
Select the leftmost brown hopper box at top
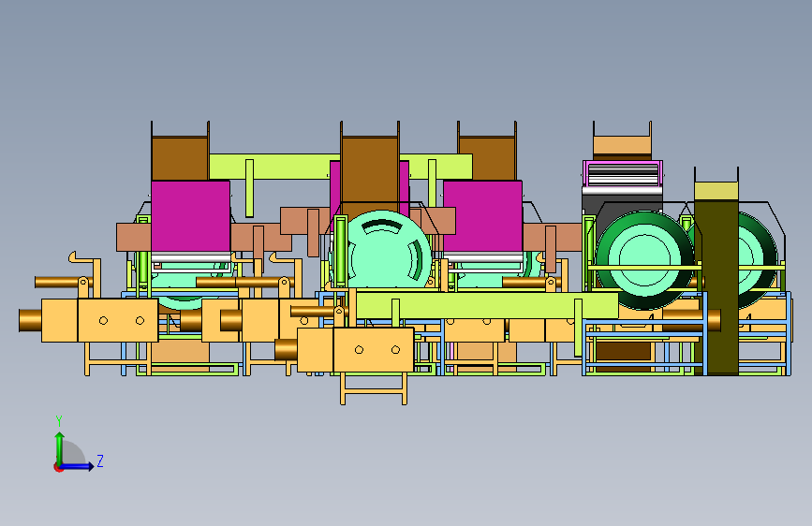click(x=180, y=158)
